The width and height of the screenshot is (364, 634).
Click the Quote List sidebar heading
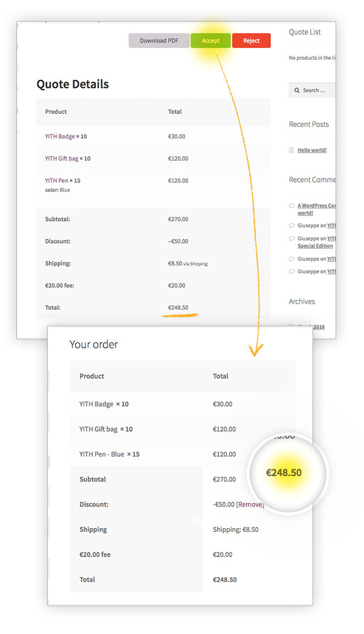305,32
